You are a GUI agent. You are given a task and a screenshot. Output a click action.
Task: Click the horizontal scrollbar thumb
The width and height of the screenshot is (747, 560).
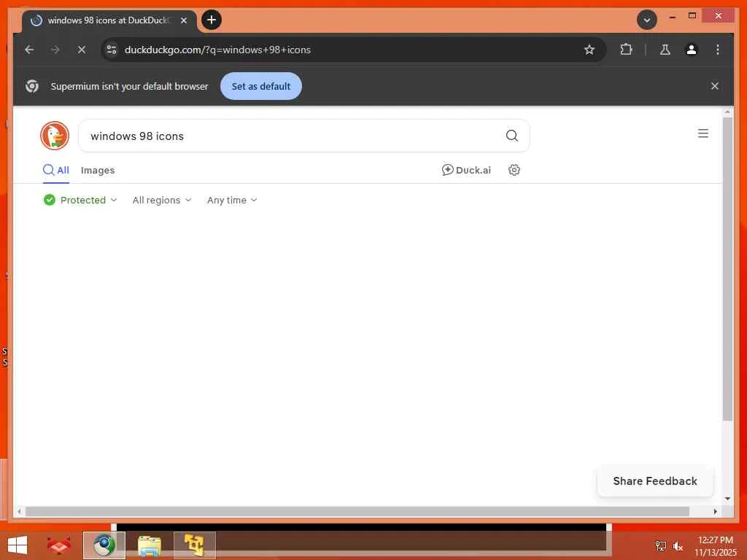(357, 511)
